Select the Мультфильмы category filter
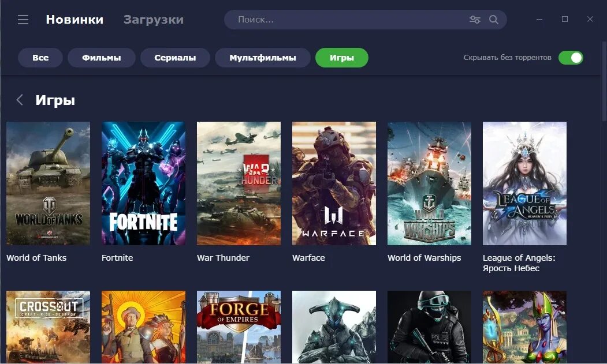The width and height of the screenshot is (607, 364). pos(262,58)
